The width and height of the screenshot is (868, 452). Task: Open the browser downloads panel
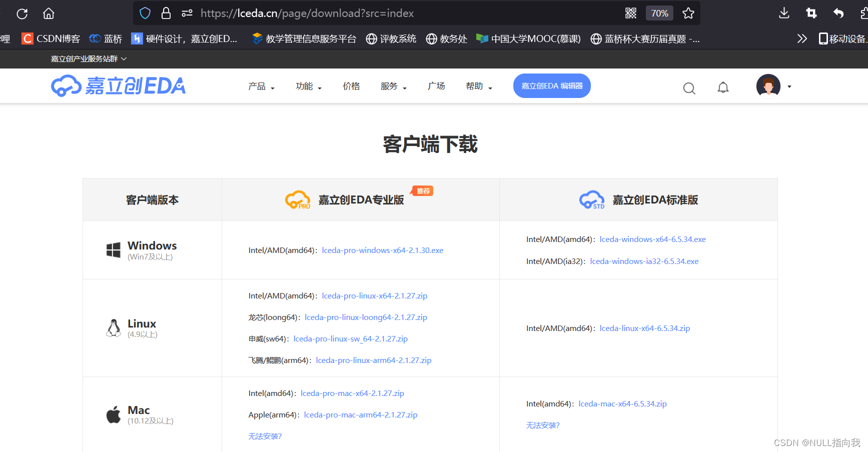coord(784,13)
